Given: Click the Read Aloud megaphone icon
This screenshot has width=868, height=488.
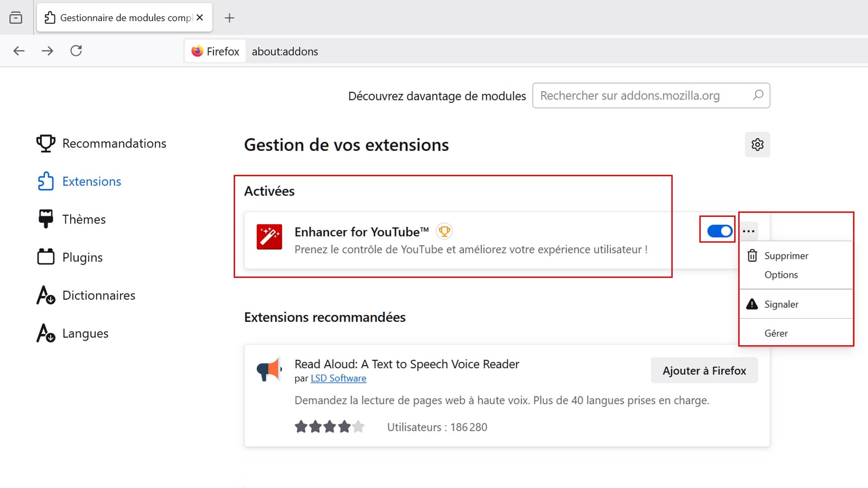Looking at the screenshot, I should 269,370.
